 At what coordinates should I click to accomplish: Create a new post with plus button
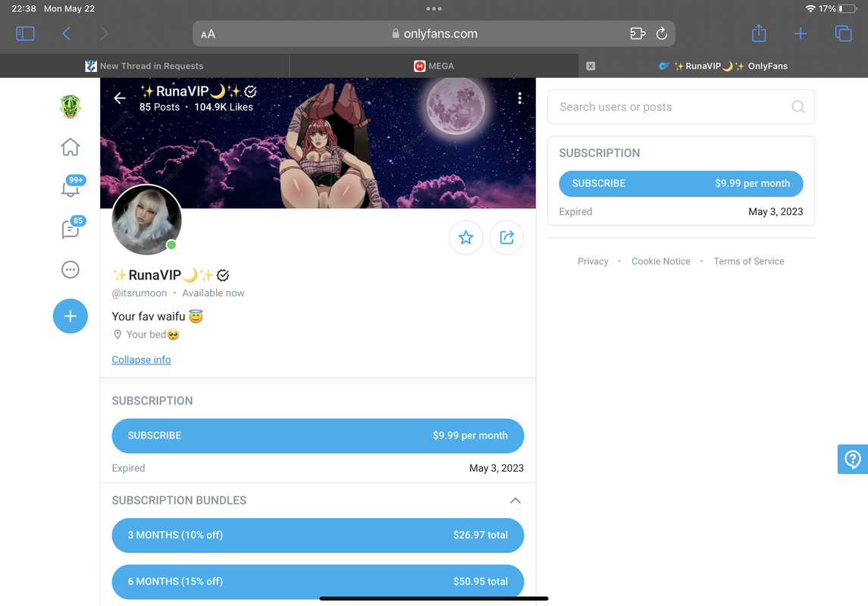[71, 317]
